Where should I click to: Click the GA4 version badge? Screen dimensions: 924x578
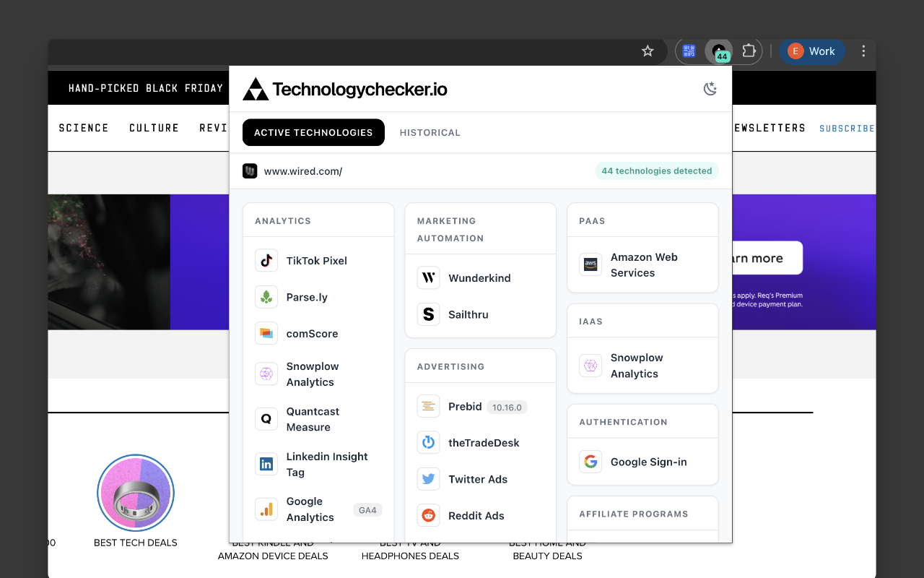(367, 510)
